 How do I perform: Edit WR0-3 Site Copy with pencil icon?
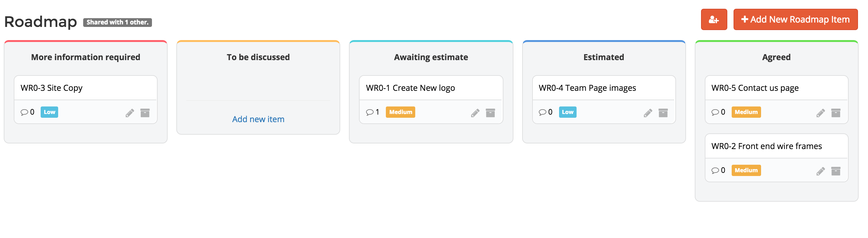click(130, 113)
